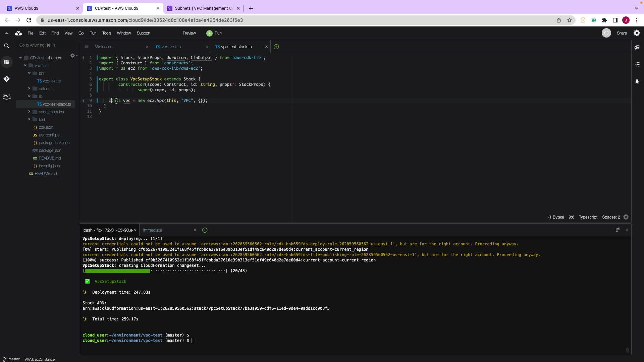The height and width of the screenshot is (362, 644).
Task: Expand the node_modules folder
Action: (x=29, y=112)
